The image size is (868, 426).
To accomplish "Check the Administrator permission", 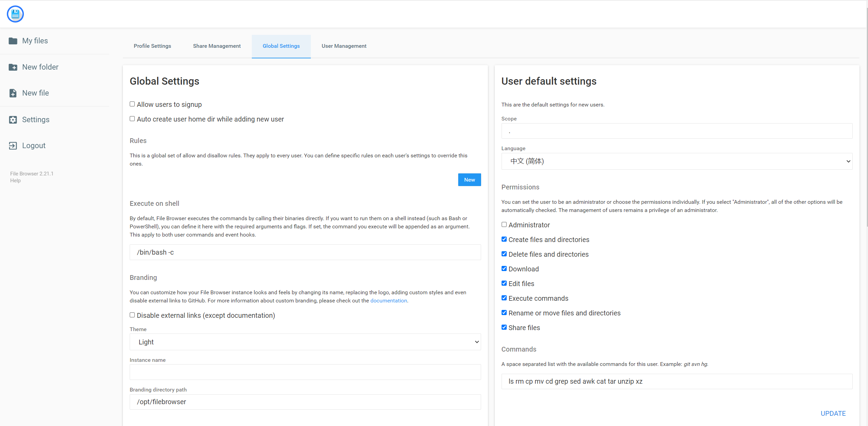I will coord(504,224).
